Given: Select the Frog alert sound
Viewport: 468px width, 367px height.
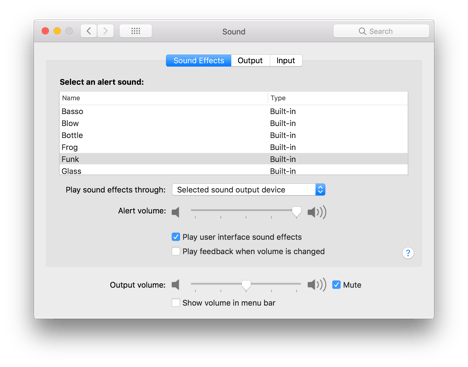Looking at the screenshot, I should [x=234, y=147].
